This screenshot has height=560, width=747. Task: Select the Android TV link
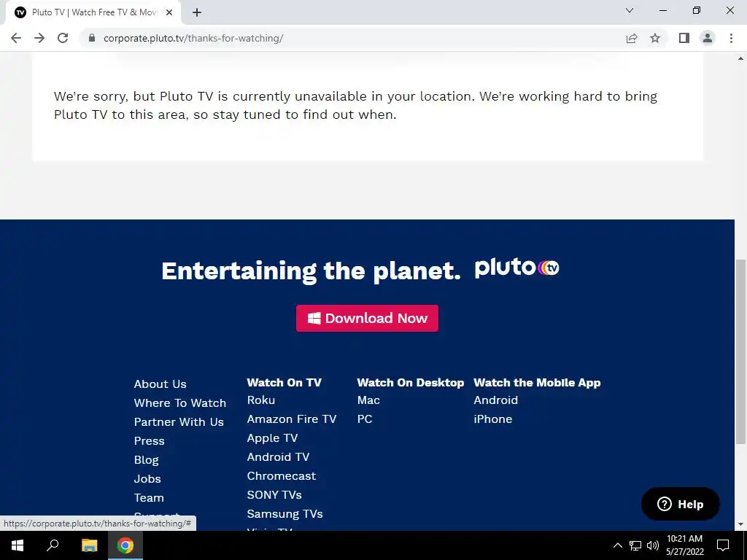click(278, 457)
